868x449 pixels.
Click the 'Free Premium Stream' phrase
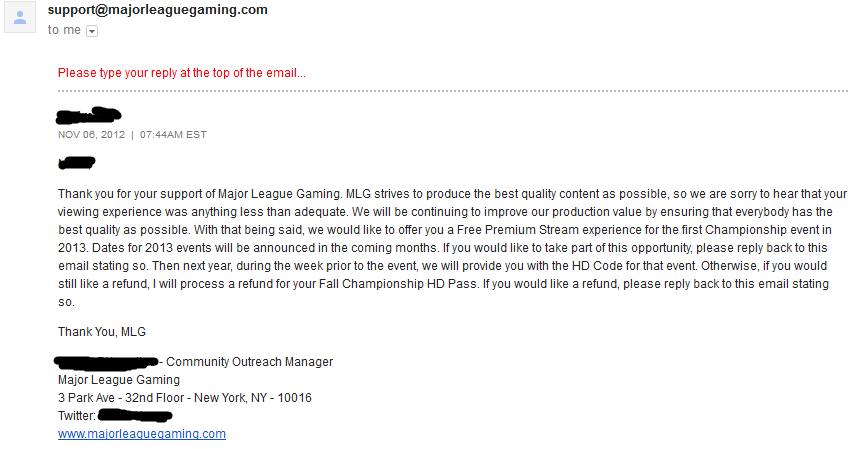[x=518, y=230]
